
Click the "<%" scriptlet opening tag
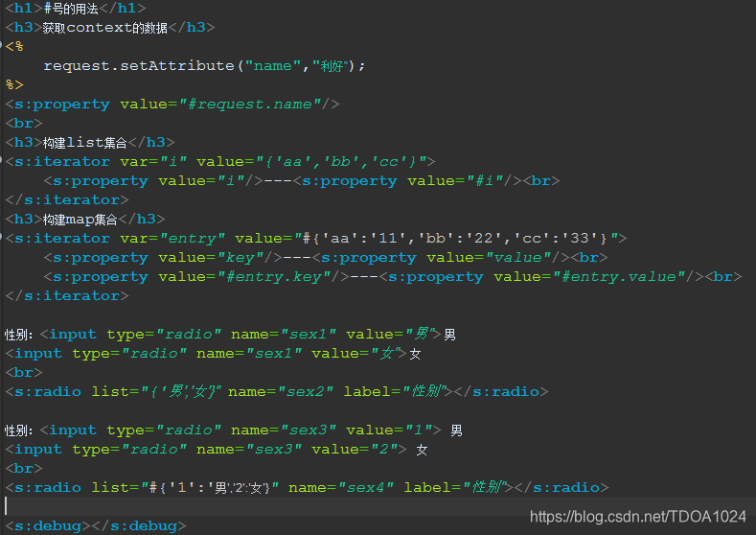point(14,46)
